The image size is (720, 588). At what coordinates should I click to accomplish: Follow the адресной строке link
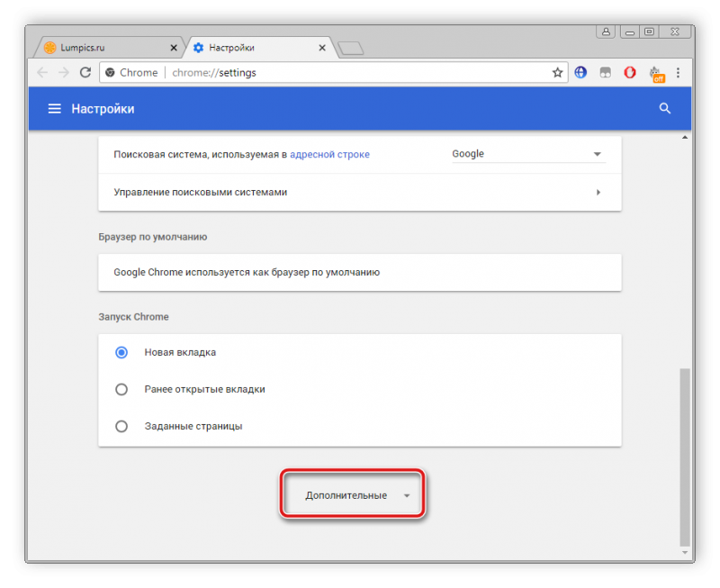pos(329,154)
